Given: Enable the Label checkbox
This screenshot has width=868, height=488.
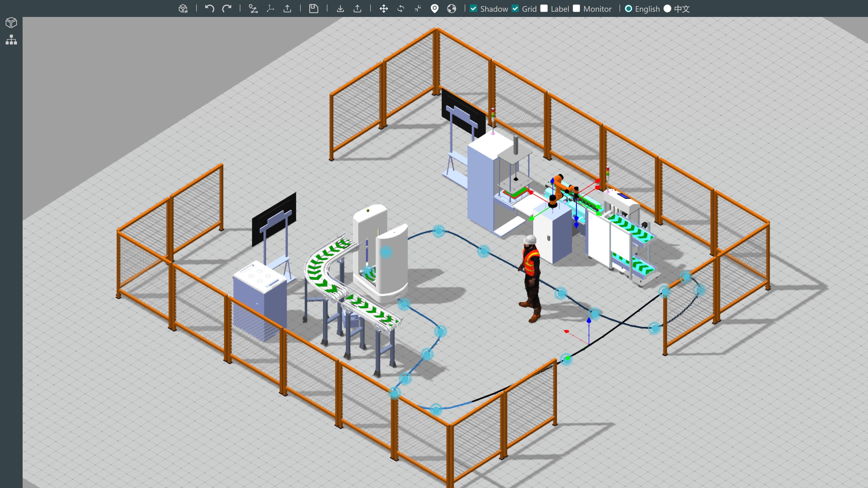Looking at the screenshot, I should click(544, 9).
